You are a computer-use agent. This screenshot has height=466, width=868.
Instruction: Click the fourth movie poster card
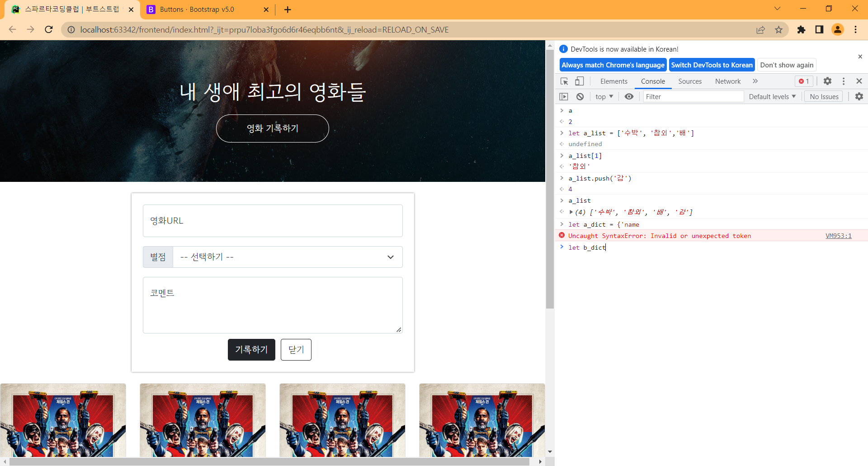pyautogui.click(x=482, y=420)
